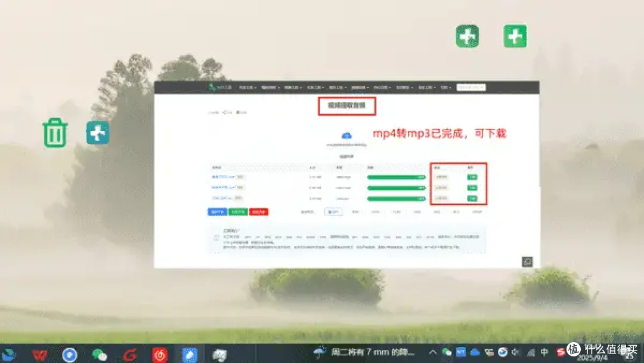Click the second row's green progress bar
The height and width of the screenshot is (363, 644).
point(397,188)
